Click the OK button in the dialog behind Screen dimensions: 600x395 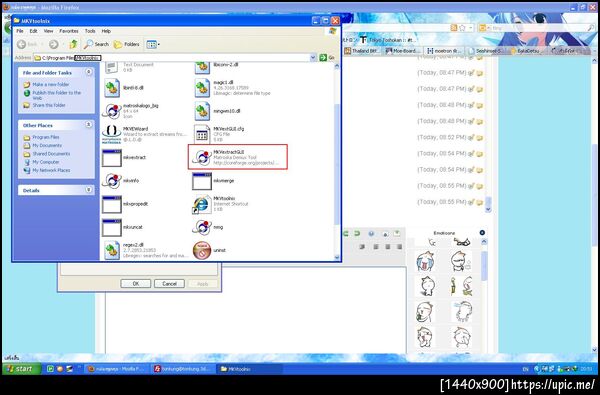click(136, 284)
